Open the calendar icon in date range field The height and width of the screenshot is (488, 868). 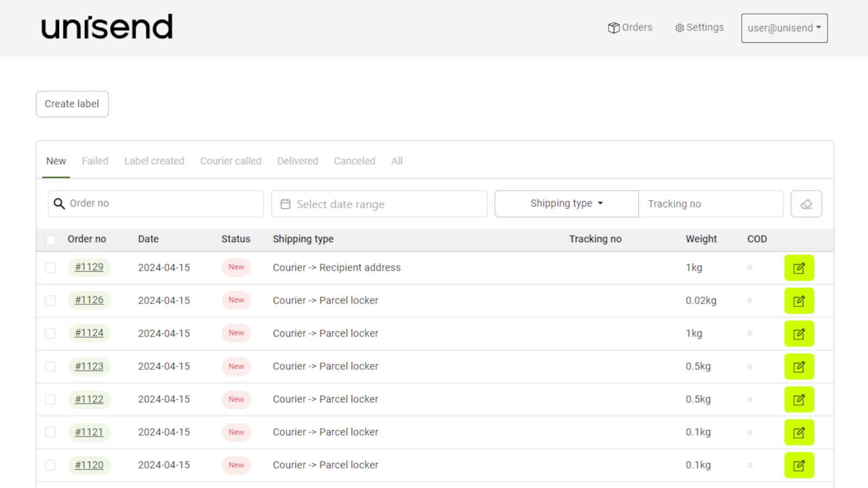tap(286, 204)
